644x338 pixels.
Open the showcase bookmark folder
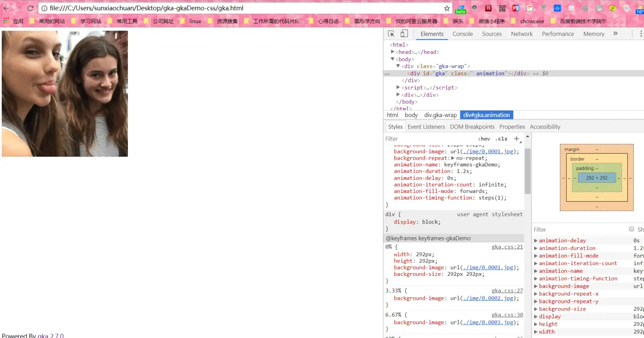pos(528,21)
